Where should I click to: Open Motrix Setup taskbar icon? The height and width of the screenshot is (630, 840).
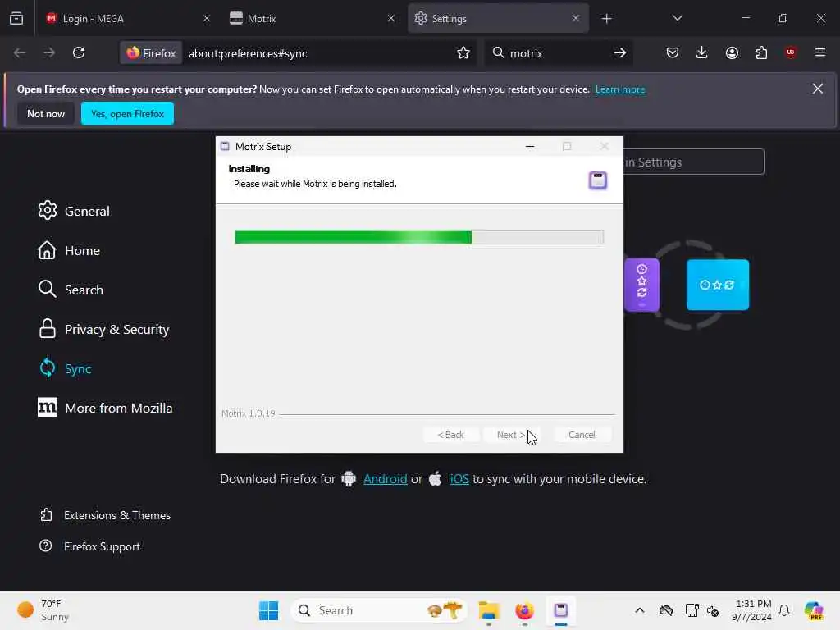pos(561,610)
